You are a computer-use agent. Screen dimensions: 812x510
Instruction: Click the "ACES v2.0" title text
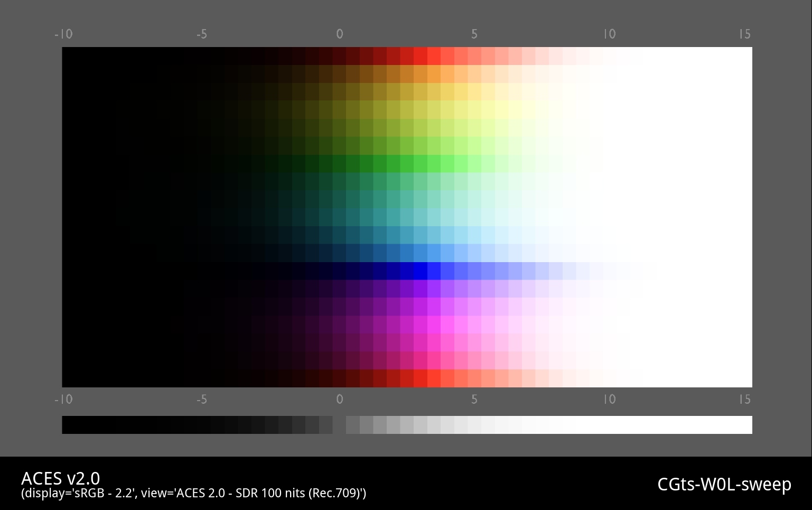(x=60, y=478)
